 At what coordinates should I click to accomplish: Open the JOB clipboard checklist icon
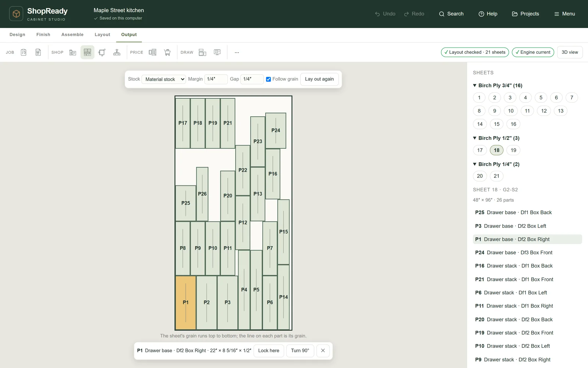[x=24, y=52]
